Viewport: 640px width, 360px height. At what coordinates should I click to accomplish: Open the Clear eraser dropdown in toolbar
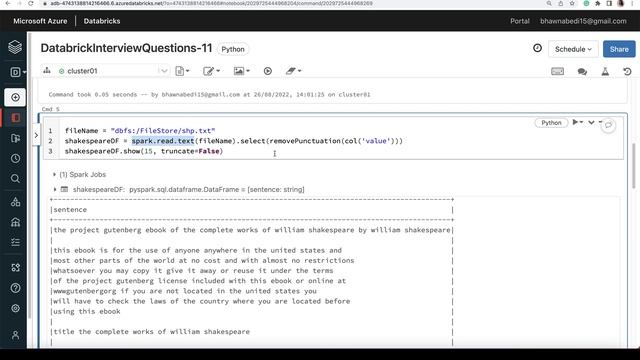tap(293, 71)
